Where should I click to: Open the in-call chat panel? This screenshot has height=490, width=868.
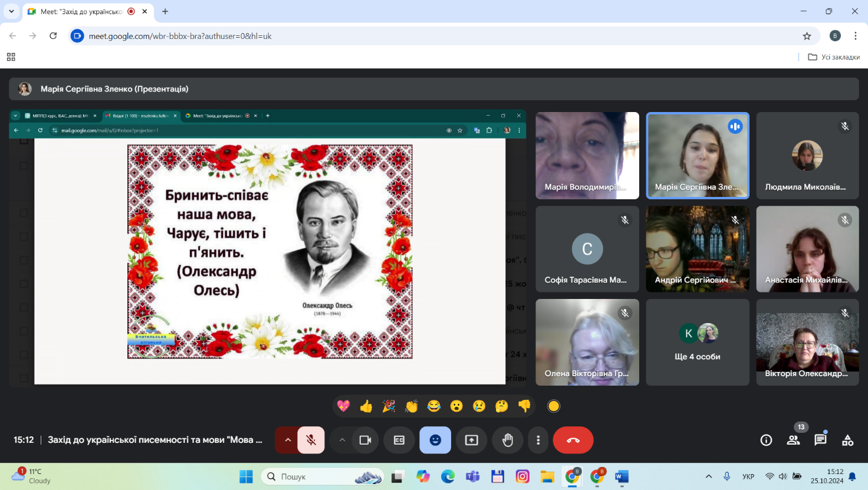[x=820, y=440]
